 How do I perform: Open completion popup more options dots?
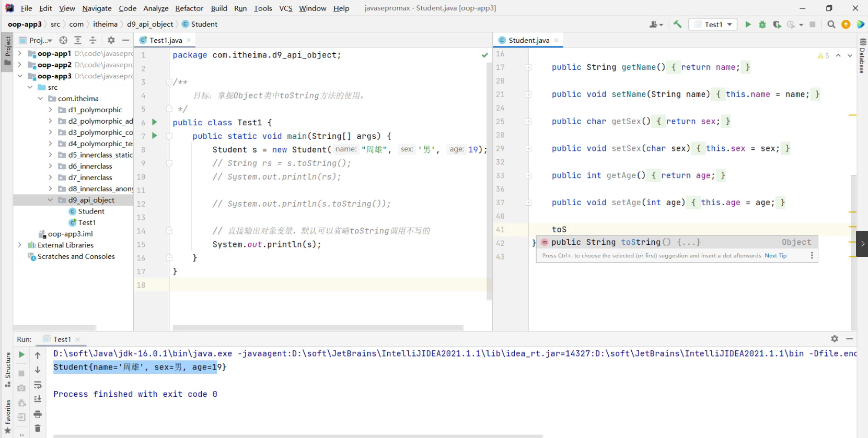pyautogui.click(x=812, y=255)
